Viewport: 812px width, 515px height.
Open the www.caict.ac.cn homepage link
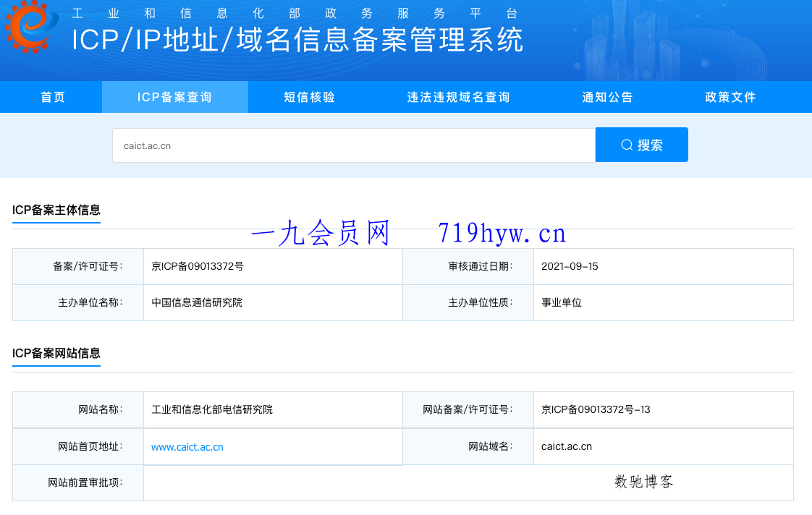(187, 447)
